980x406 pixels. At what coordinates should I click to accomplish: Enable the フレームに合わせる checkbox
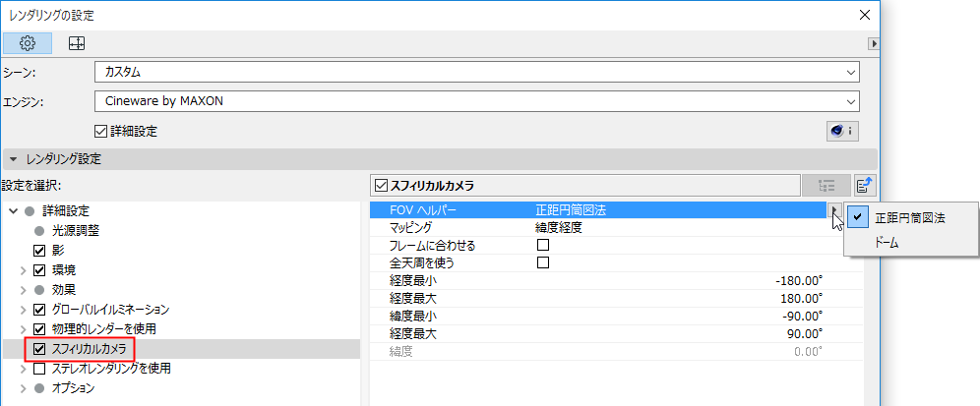point(543,246)
